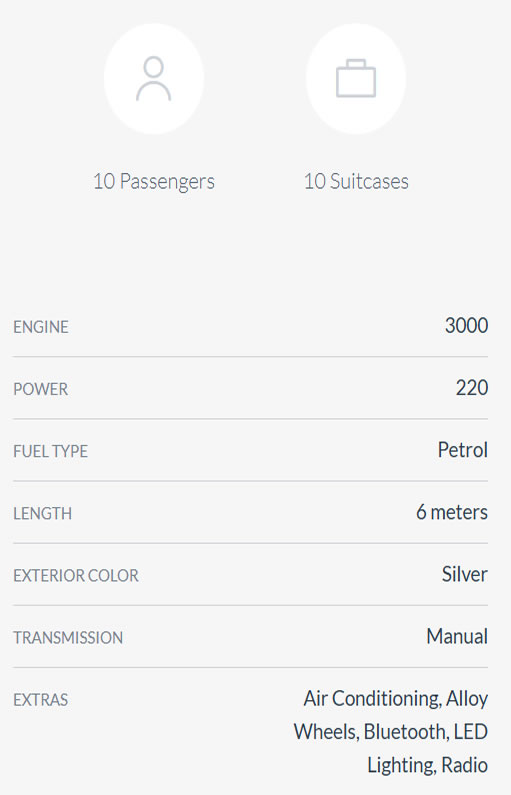Select the Silver color value
The height and width of the screenshot is (795, 511).
pyautogui.click(x=464, y=574)
